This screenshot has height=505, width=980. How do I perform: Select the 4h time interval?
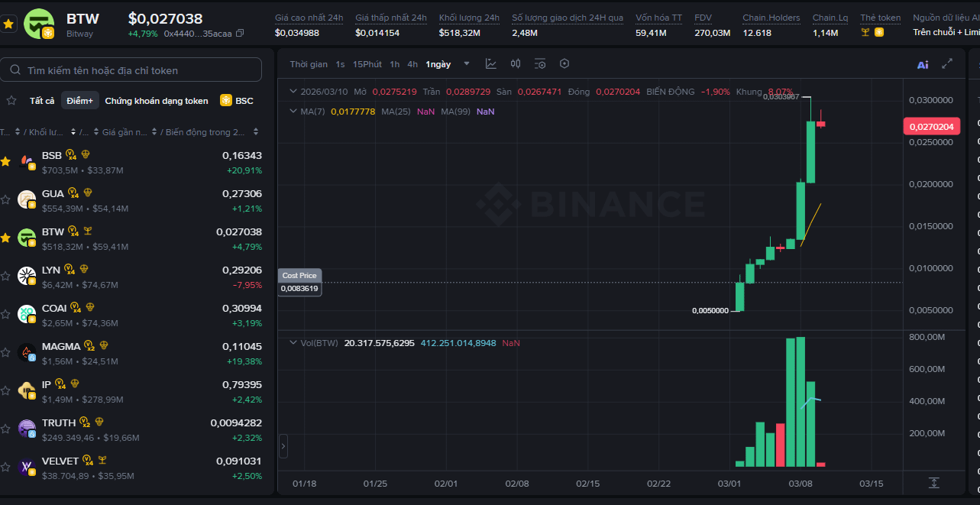pos(412,64)
